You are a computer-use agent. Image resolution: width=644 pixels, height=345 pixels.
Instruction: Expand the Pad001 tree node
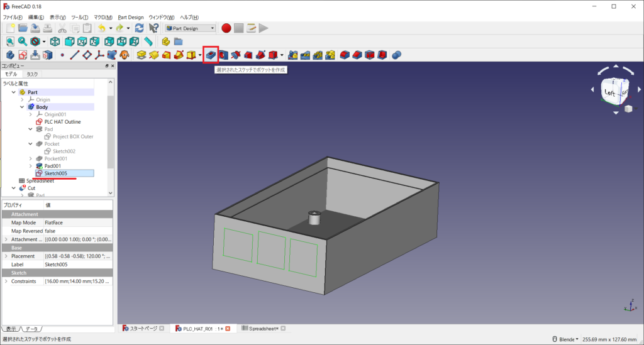click(30, 166)
